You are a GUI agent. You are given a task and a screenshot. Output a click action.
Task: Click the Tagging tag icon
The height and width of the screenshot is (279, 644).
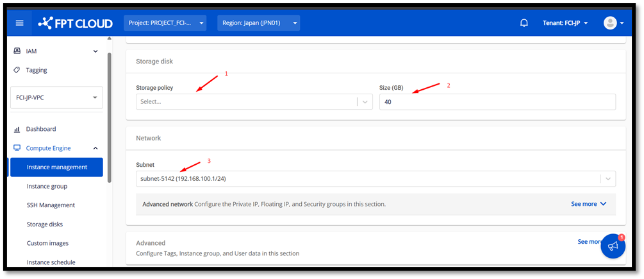[17, 70]
